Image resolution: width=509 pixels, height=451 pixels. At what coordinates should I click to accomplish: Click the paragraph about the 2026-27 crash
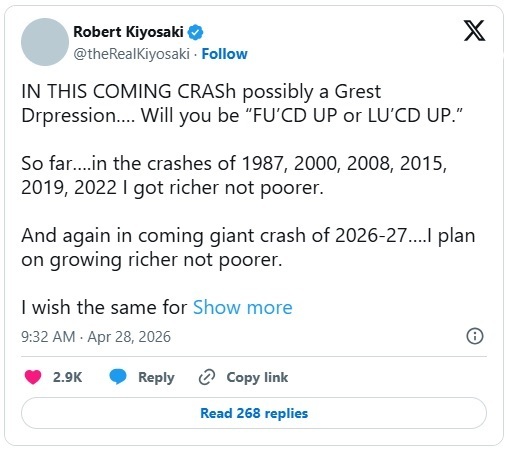click(x=248, y=248)
